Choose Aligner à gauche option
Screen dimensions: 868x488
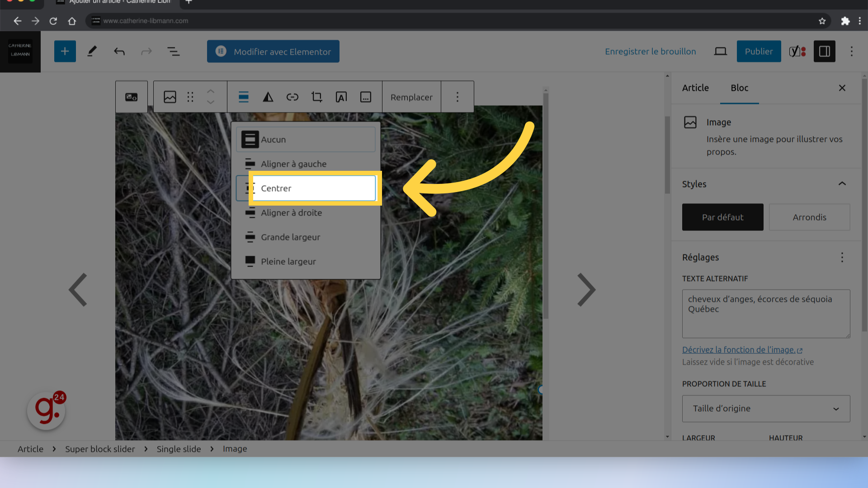click(306, 164)
